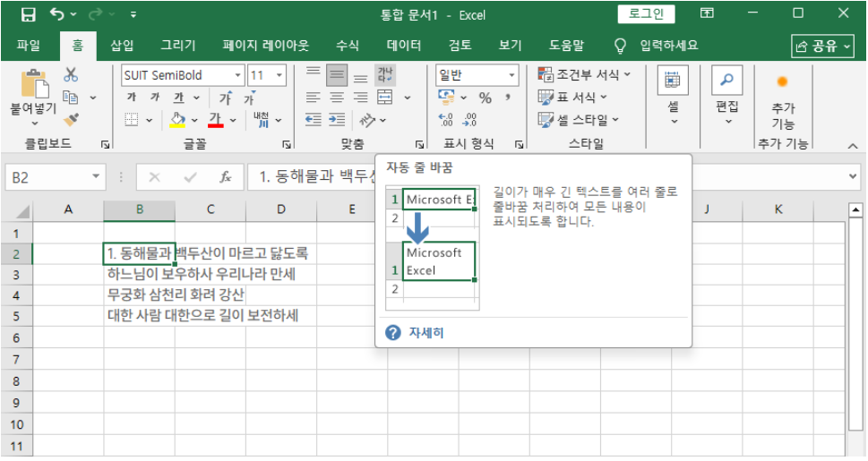
Task: Click the insert function fx icon
Action: pyautogui.click(x=225, y=177)
